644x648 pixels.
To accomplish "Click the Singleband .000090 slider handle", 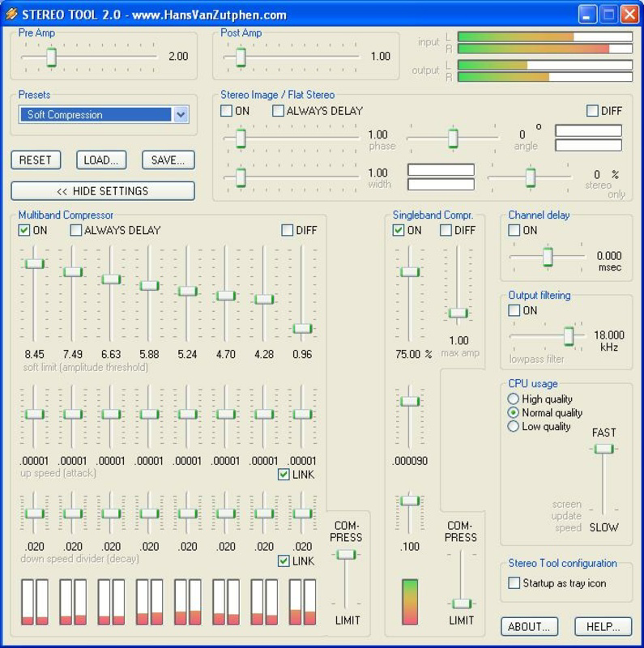I will pos(410,401).
